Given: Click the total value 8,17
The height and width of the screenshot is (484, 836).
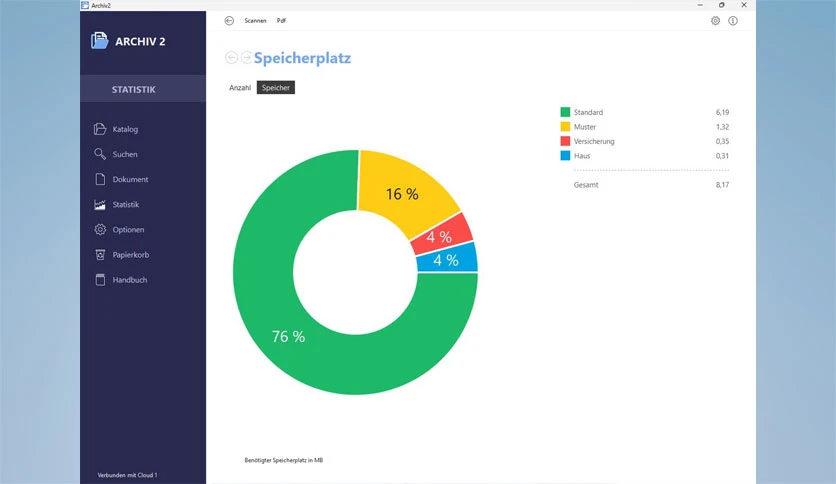Looking at the screenshot, I should click(722, 185).
